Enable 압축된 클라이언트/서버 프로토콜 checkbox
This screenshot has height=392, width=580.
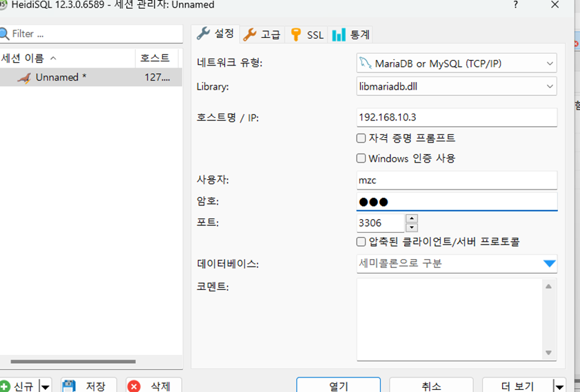[361, 242]
